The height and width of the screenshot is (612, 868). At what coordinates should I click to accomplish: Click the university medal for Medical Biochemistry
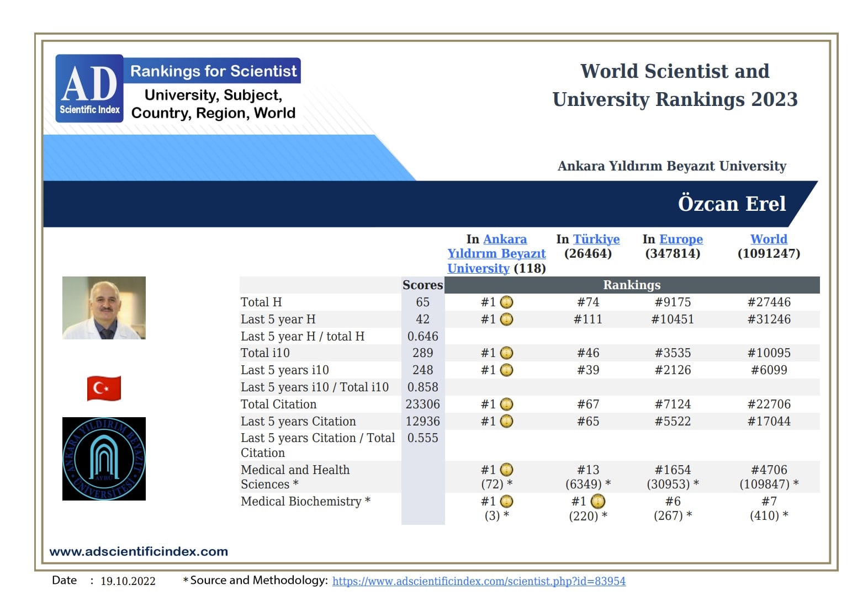pos(506,502)
